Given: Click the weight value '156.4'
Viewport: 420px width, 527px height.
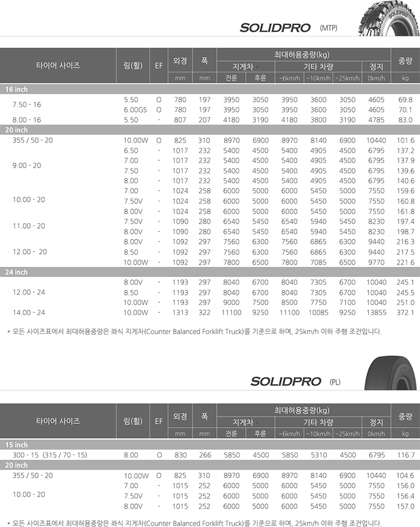Looking at the screenshot, I should (405, 496).
